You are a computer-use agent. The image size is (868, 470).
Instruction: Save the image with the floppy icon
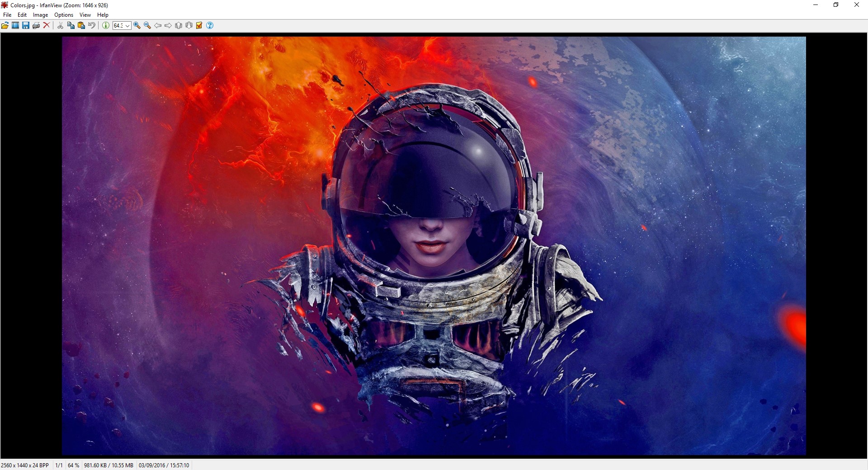[26, 26]
